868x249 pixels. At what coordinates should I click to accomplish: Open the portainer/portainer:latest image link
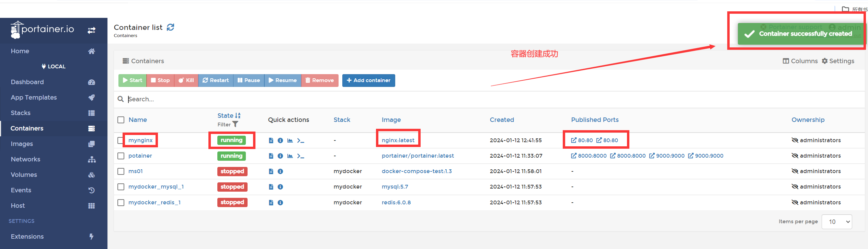[418, 156]
